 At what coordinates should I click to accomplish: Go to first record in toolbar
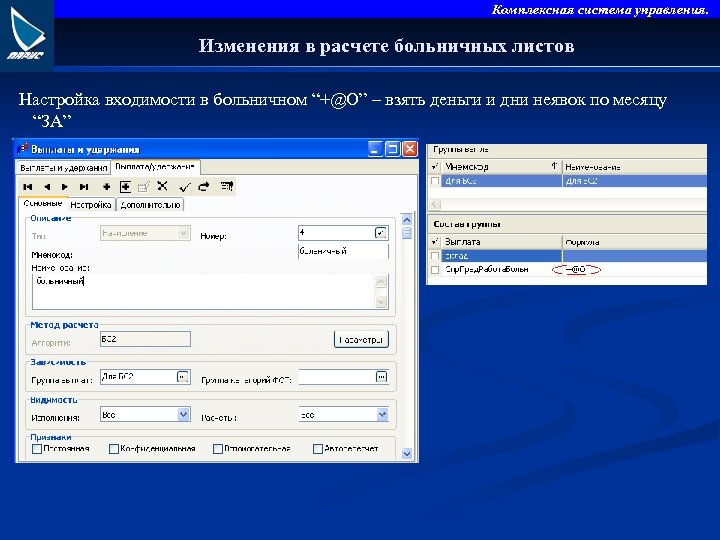28,186
